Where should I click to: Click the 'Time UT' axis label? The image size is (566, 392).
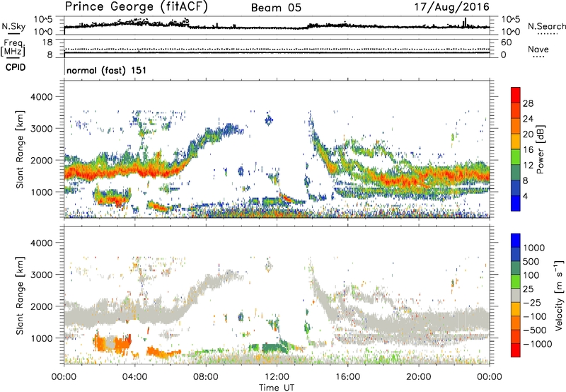(x=277, y=387)
